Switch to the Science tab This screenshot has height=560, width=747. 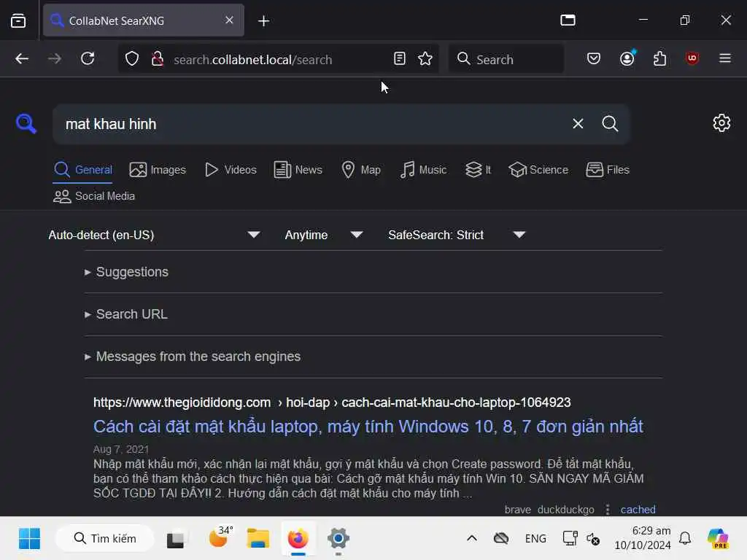pyautogui.click(x=538, y=169)
